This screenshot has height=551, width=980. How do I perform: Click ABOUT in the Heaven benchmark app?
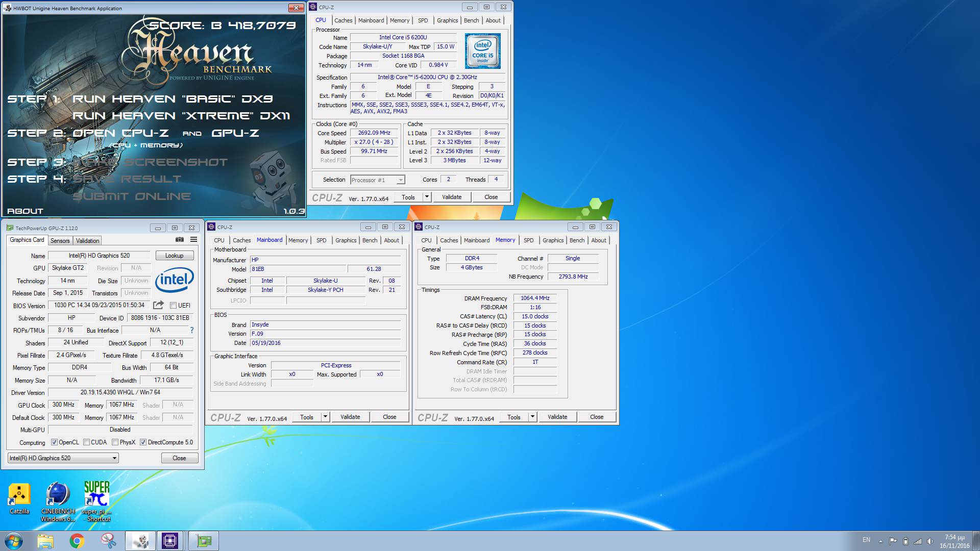25,211
